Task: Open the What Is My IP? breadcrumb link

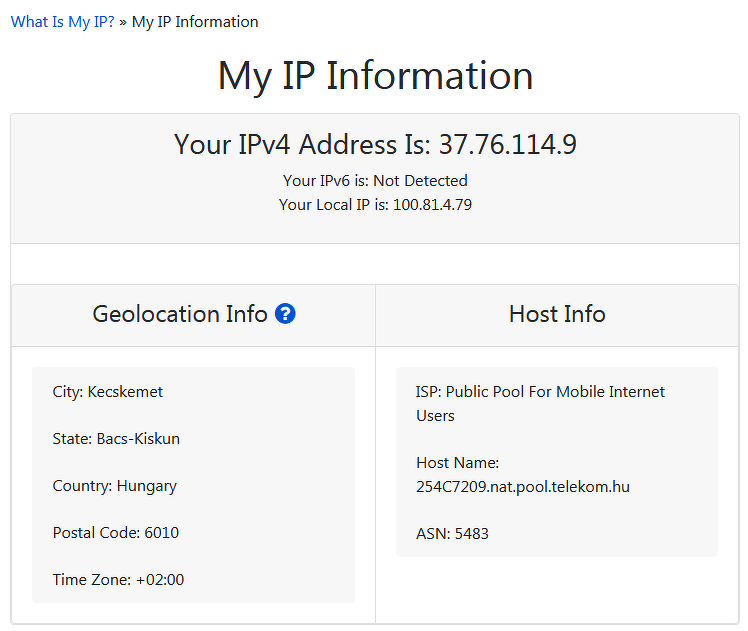Action: pyautogui.click(x=62, y=22)
